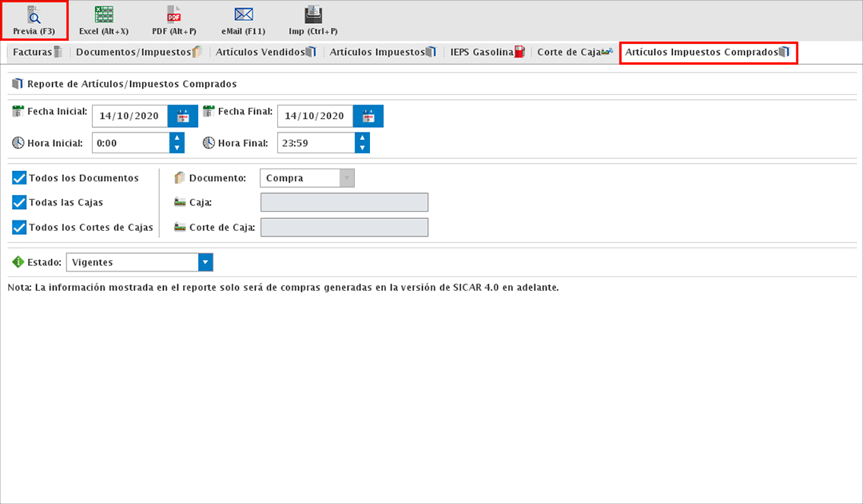Toggle Todas las Cajas checkbox
Screen dimensions: 863x504
pos(20,202)
